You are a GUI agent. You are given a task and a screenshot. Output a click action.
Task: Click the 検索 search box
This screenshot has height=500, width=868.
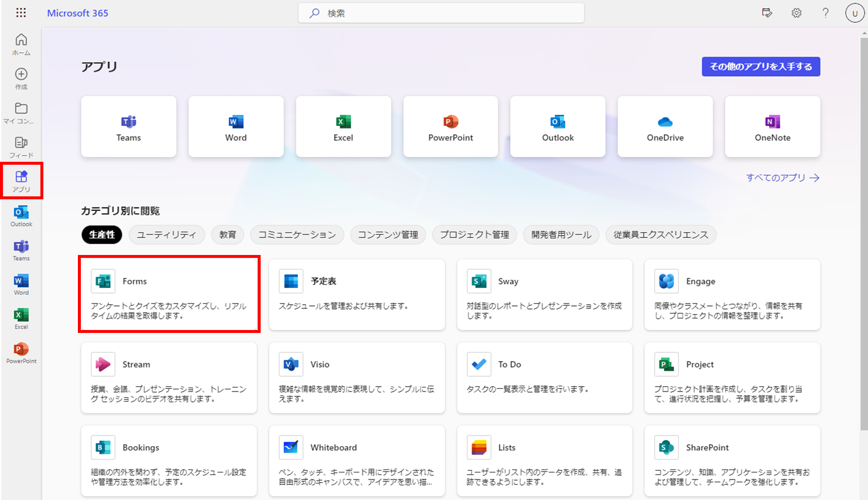[x=441, y=13]
